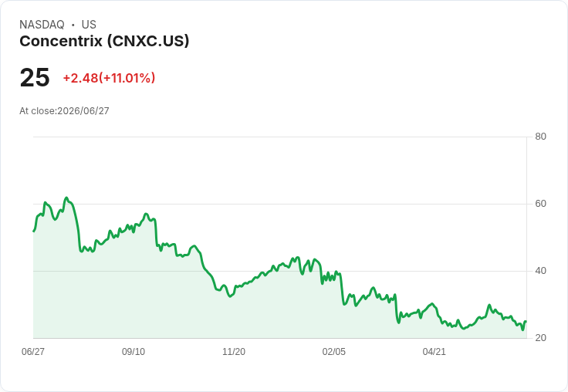Click the 40 horizontal gridline inside the chart

click(x=279, y=271)
